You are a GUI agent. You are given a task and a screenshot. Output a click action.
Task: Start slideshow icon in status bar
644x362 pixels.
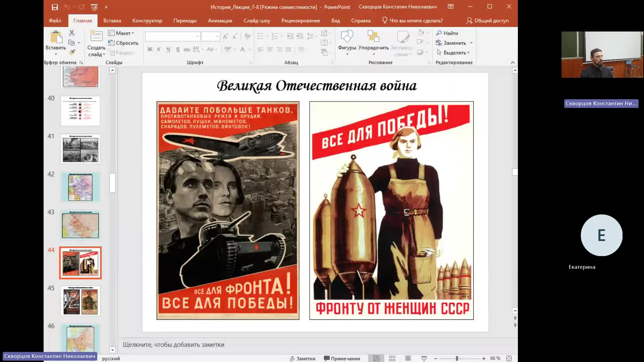[424, 358]
